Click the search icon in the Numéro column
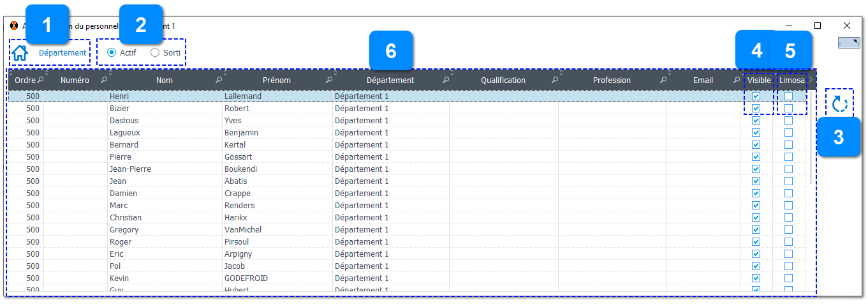Viewport: 868px width, 304px height. pos(104,80)
